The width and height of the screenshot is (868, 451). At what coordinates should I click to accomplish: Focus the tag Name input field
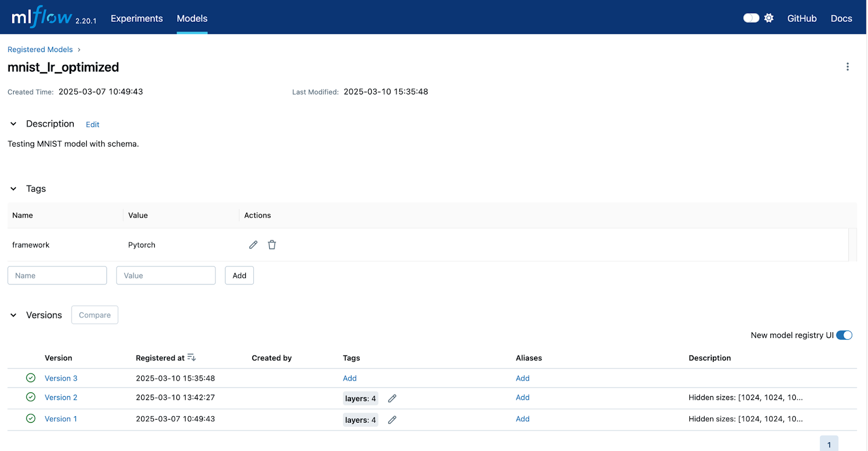coord(57,275)
